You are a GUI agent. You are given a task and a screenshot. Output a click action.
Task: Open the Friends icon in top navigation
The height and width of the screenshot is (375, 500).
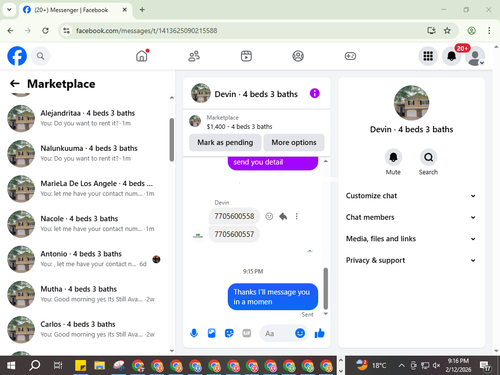click(194, 56)
